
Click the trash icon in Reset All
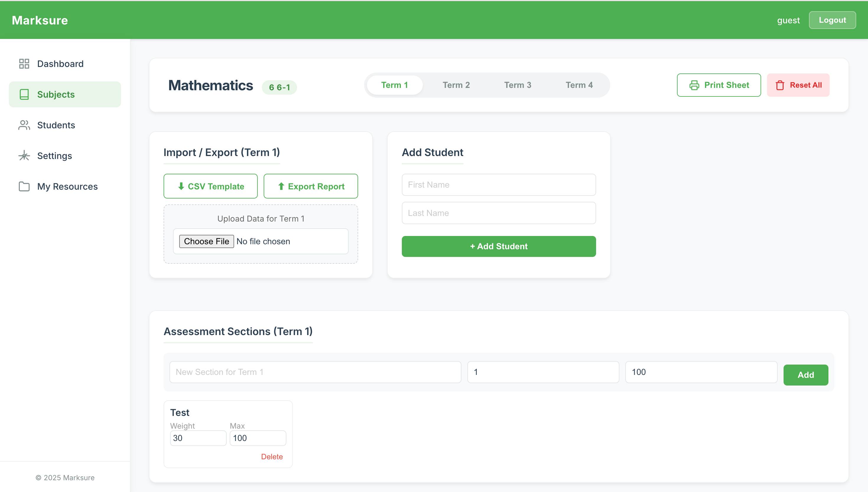click(780, 85)
